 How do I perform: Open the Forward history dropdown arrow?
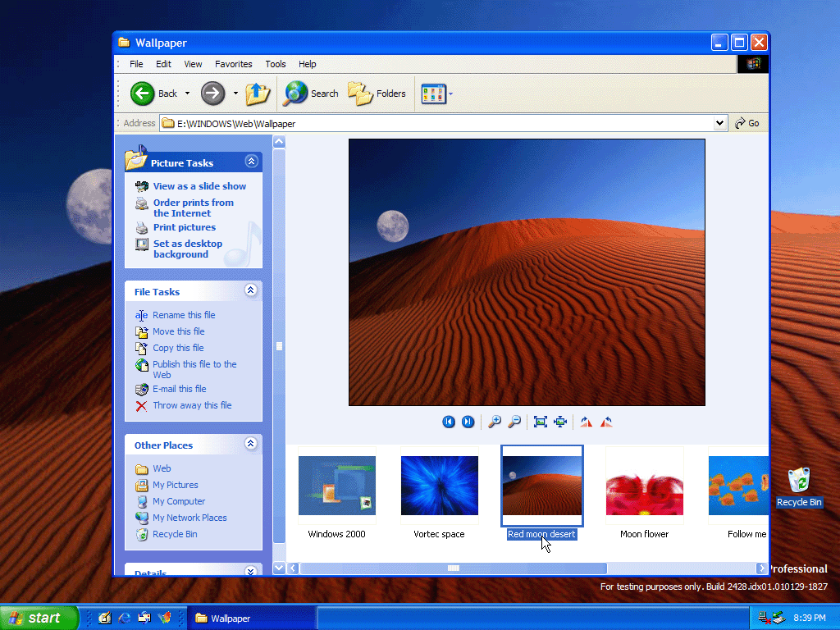(235, 94)
